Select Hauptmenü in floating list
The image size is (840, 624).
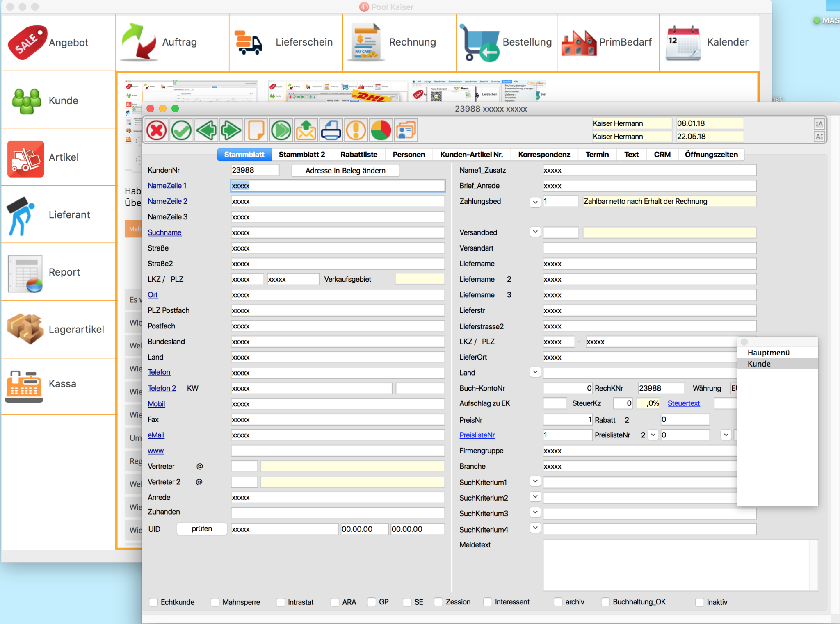pyautogui.click(x=777, y=353)
